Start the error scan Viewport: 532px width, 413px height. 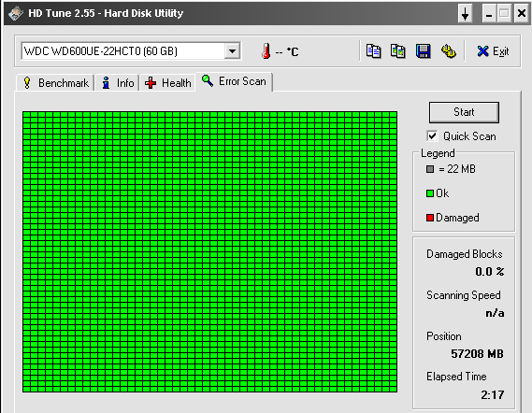pos(464,112)
